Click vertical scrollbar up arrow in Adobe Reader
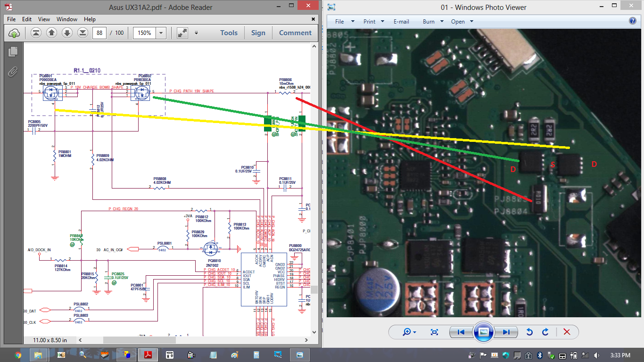 315,47
